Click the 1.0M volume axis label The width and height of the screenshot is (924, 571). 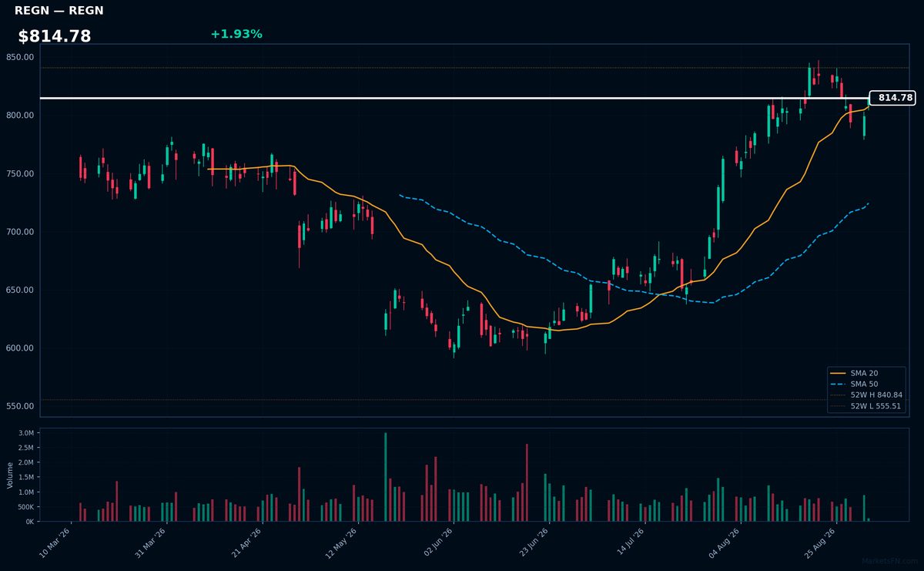[25, 492]
